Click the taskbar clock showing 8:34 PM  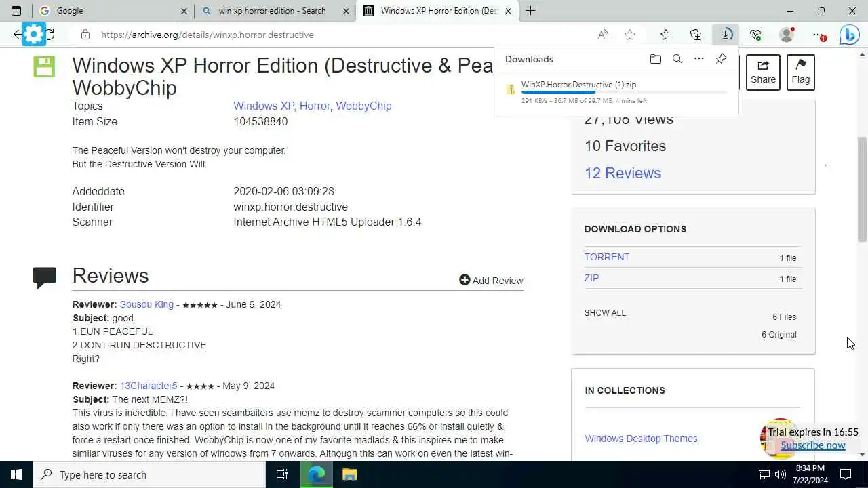[x=809, y=474]
